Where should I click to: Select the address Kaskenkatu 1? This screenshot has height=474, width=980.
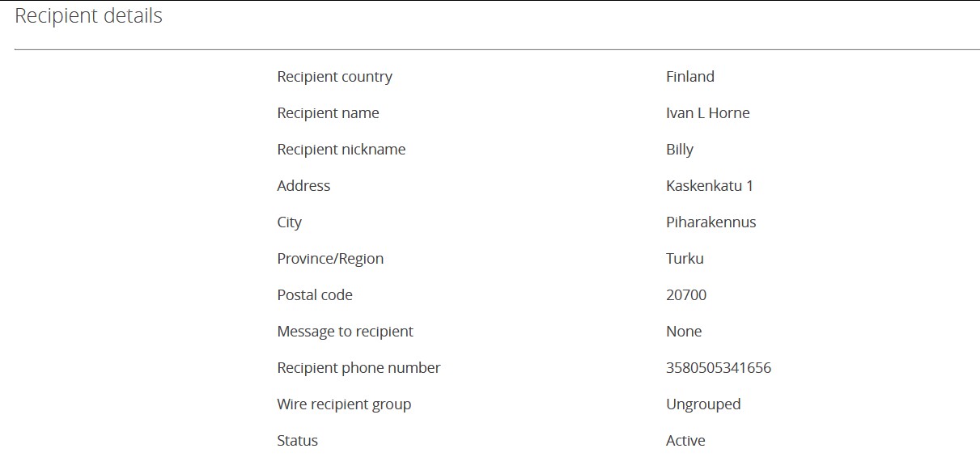click(x=709, y=186)
